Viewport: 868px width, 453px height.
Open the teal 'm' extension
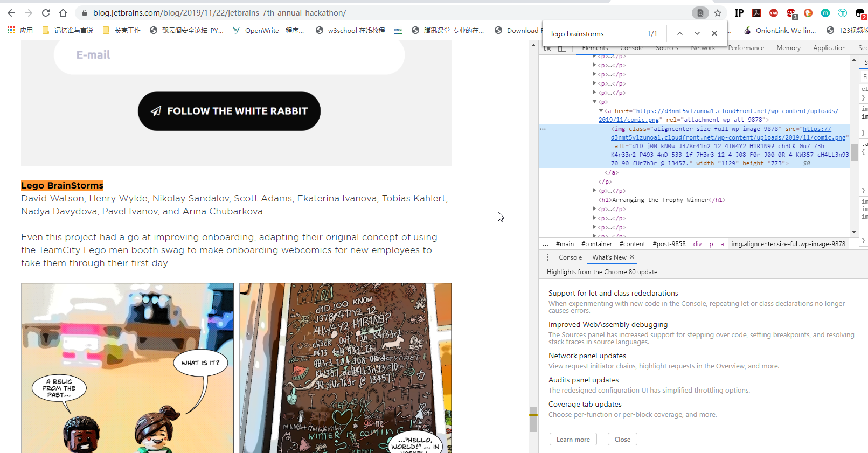click(825, 13)
